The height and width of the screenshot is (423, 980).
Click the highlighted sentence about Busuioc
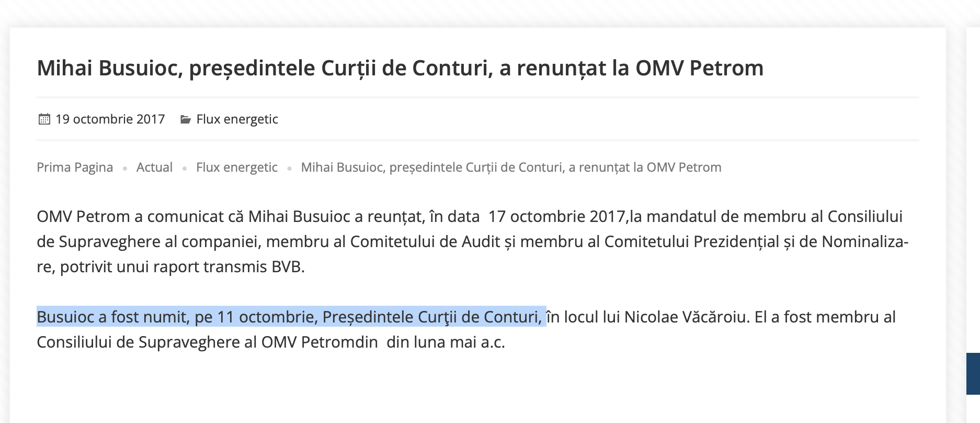[289, 317]
